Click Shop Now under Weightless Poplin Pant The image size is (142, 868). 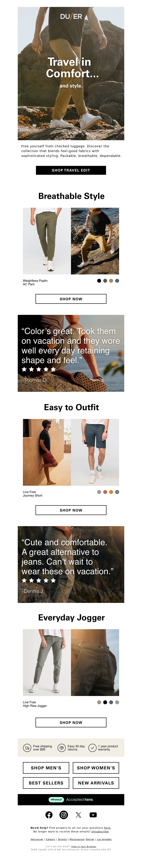pos(71,299)
